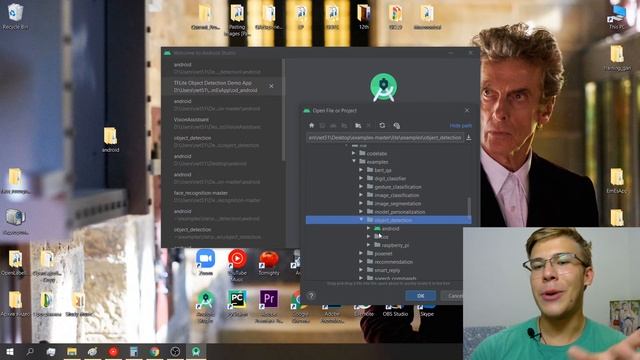
Task: Remove TFLite Object Detection Demo App from recents
Action: coord(271,86)
